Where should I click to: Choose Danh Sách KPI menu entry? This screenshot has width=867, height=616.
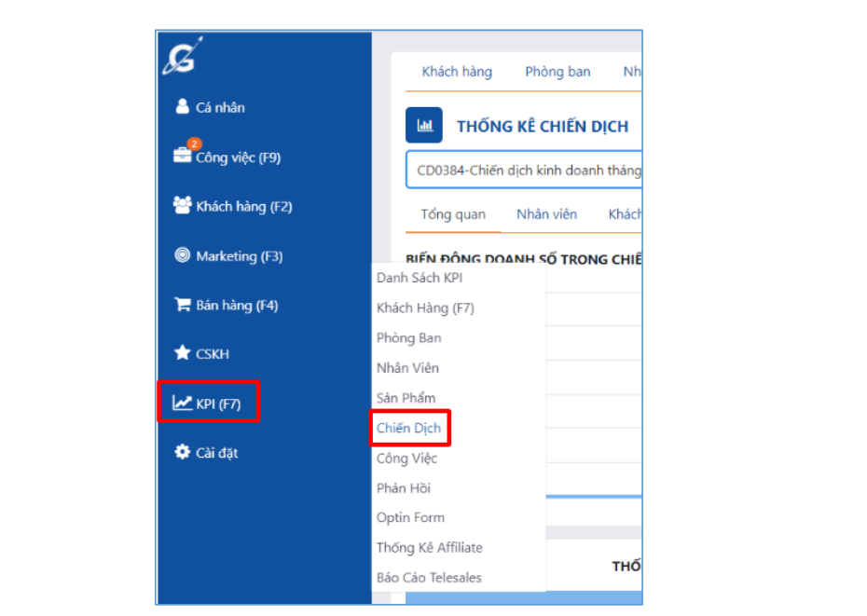pyautogui.click(x=420, y=278)
